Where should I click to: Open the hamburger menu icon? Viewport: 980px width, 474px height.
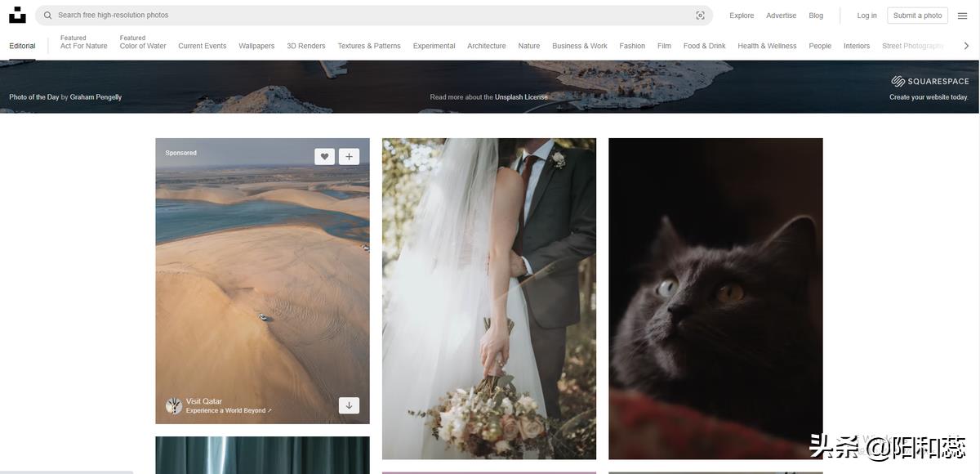[962, 16]
